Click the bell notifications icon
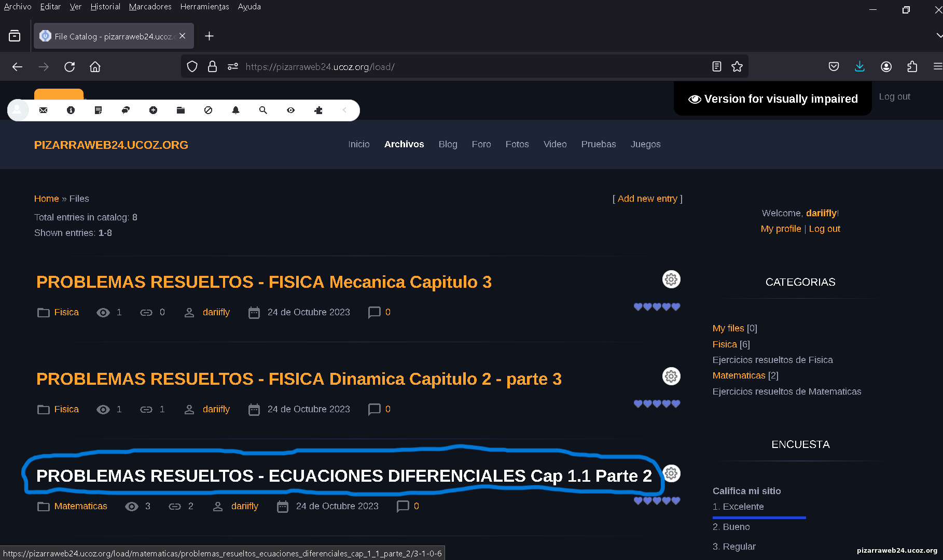943x560 pixels. coord(235,110)
